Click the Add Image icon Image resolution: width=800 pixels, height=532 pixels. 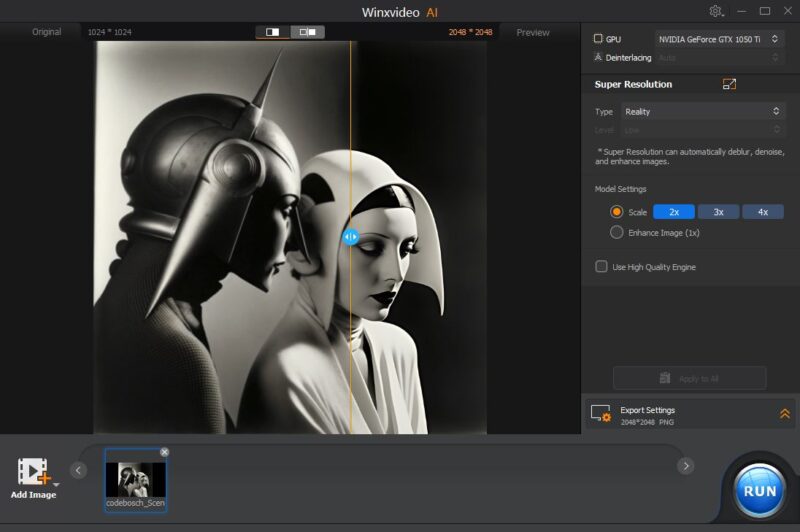click(x=33, y=471)
